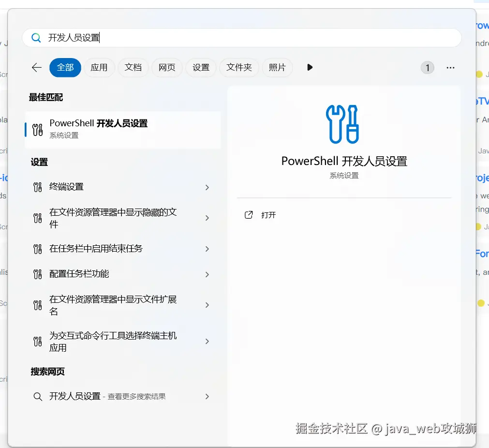Select the 全部 filter tab

click(65, 67)
